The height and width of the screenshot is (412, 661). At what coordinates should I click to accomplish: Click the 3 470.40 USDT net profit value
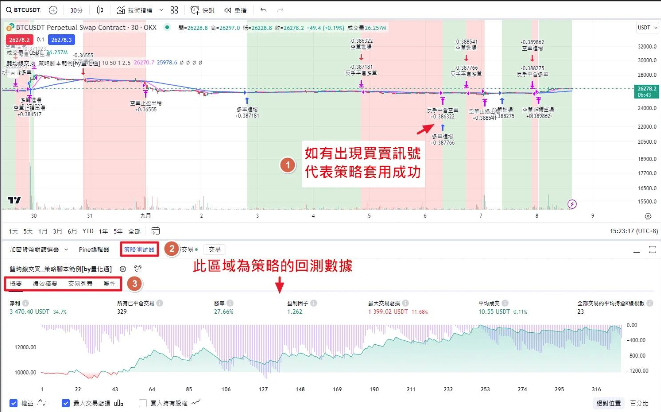point(30,312)
